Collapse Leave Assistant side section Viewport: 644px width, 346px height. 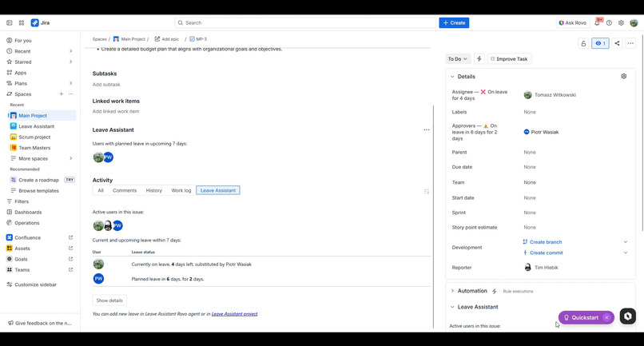452,307
